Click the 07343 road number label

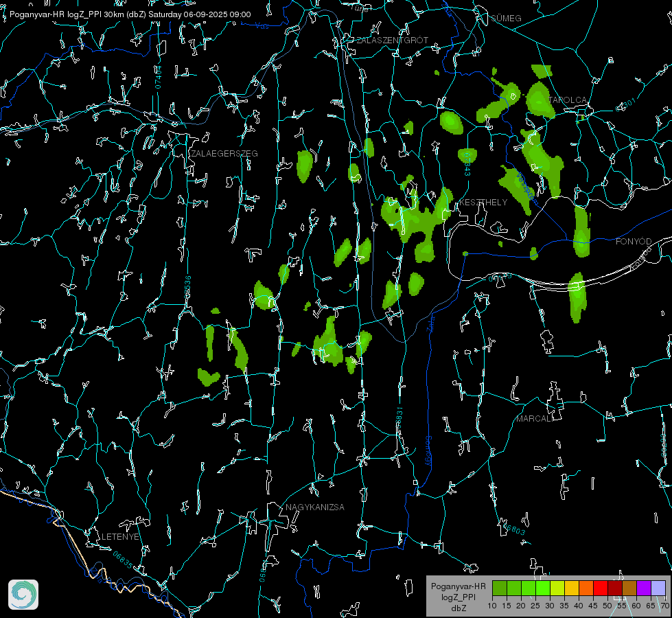pyautogui.click(x=467, y=164)
